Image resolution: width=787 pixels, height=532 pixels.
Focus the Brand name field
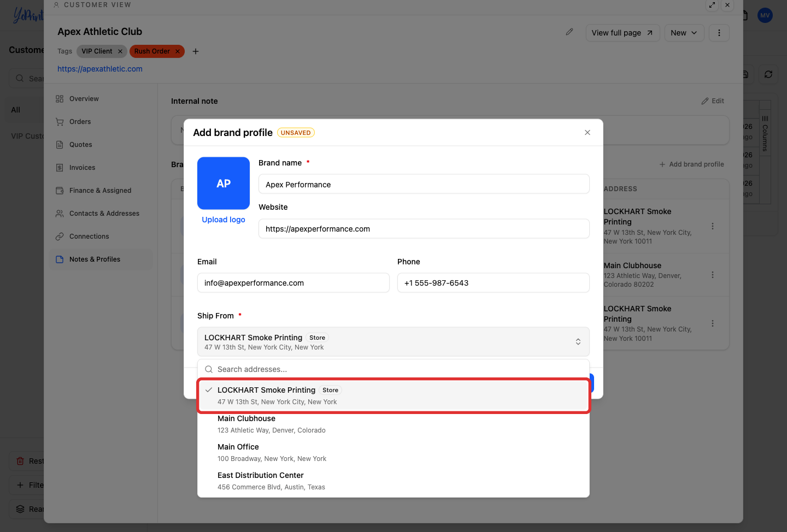(424, 184)
